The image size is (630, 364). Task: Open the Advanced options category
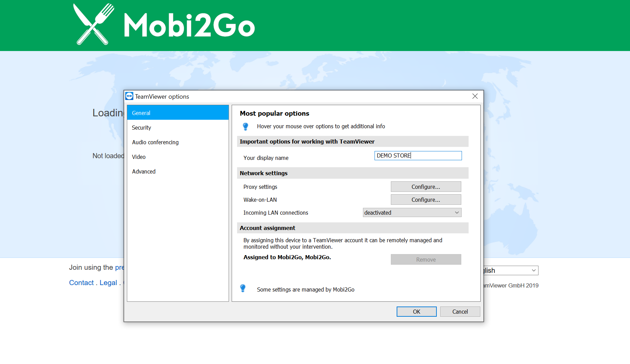pos(144,171)
